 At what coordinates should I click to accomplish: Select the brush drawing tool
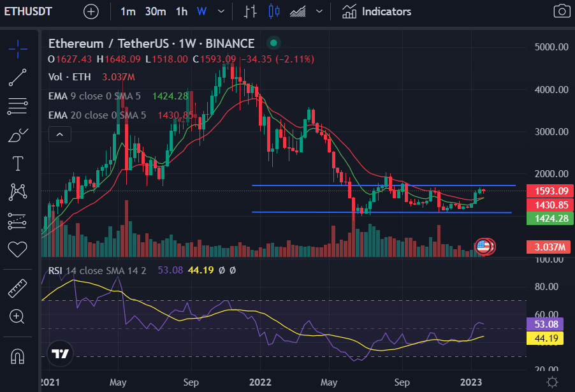click(18, 135)
